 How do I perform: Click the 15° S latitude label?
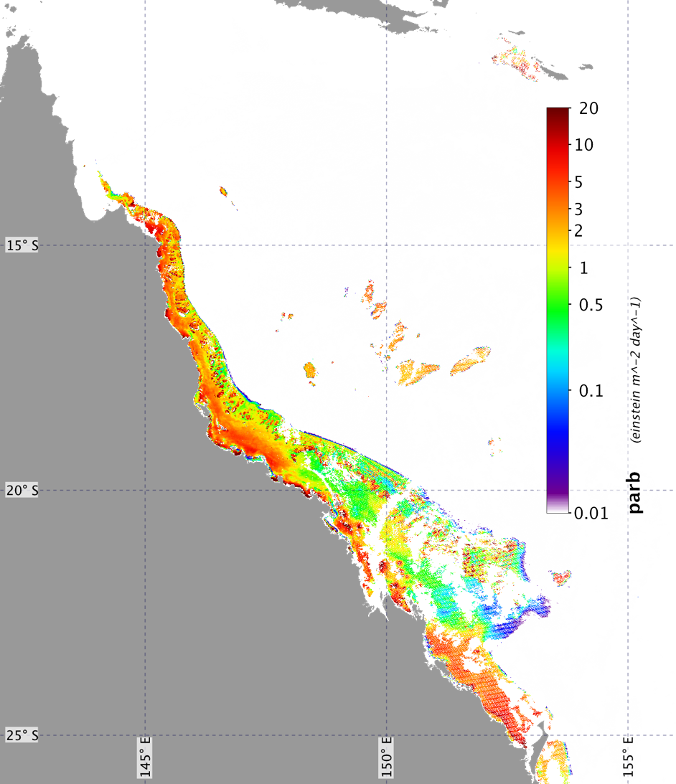tap(22, 245)
